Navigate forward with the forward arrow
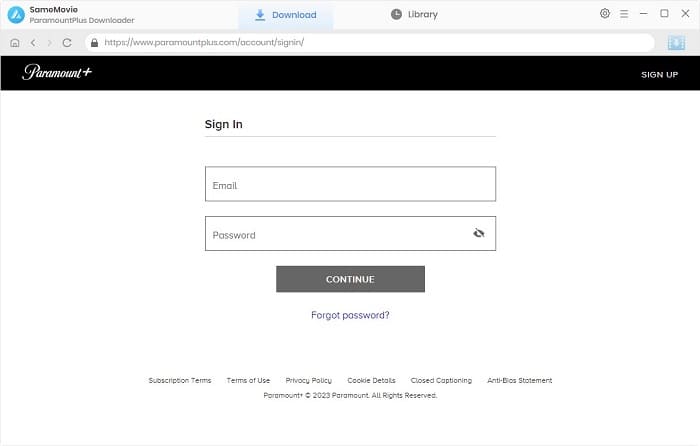The width and height of the screenshot is (700, 446). click(x=50, y=43)
